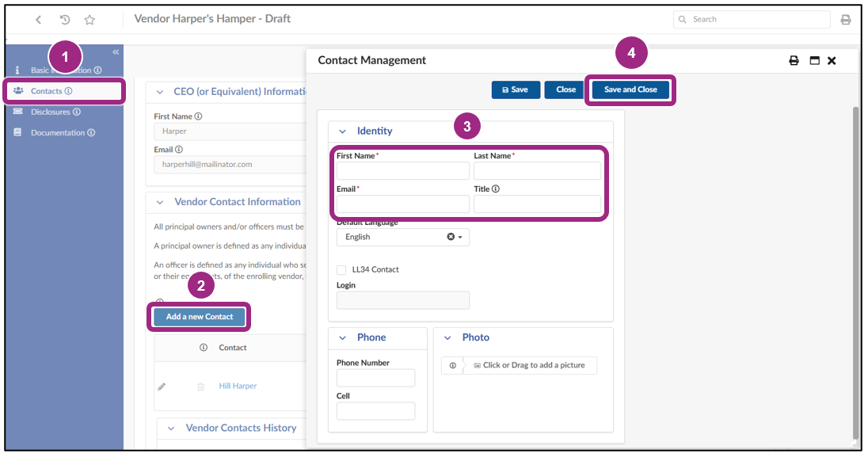868x457 pixels.
Task: Open the history icon in the top toolbar
Action: point(64,19)
